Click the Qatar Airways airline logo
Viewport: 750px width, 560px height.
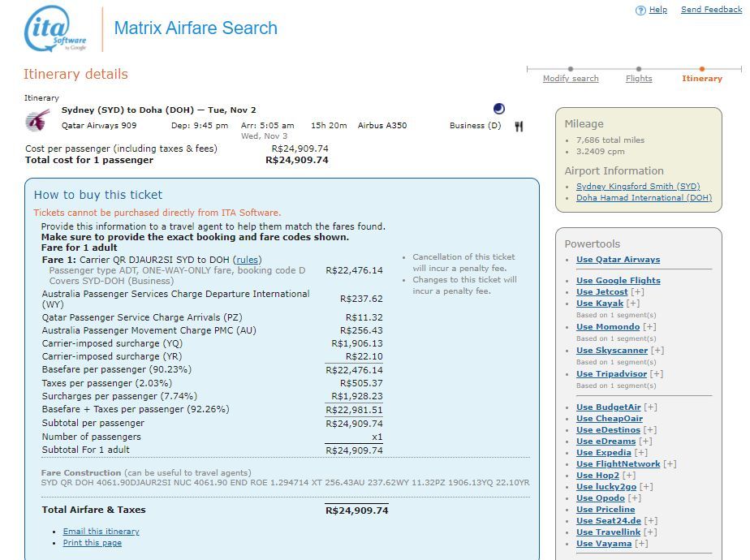38,120
